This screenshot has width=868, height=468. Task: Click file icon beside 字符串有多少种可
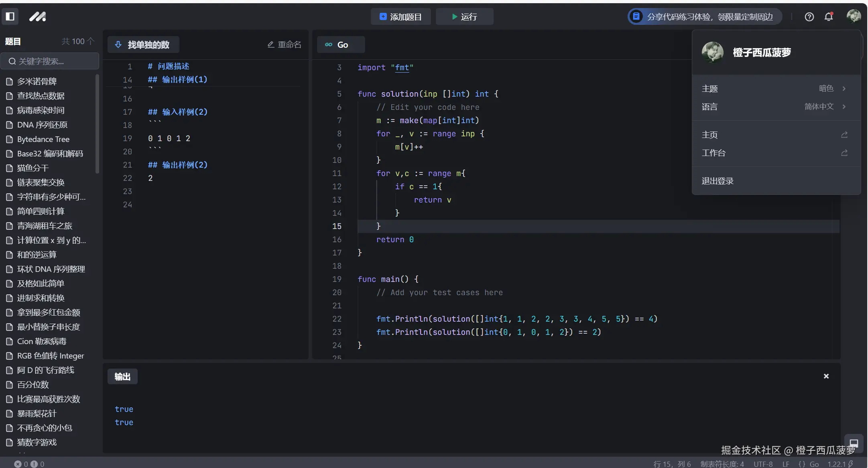(10, 197)
